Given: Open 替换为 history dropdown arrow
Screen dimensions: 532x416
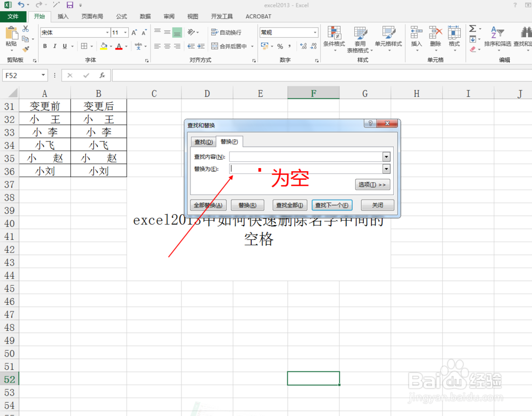Looking at the screenshot, I should (x=386, y=169).
